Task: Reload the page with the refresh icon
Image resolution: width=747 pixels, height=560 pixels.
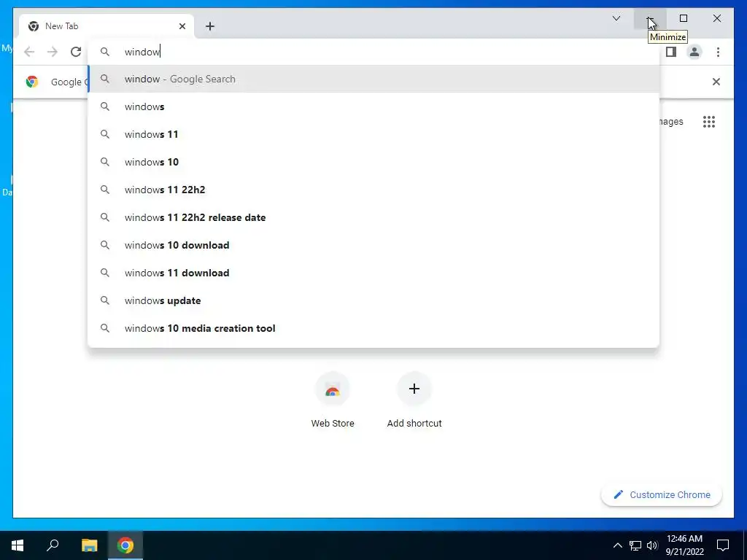Action: 76,52
